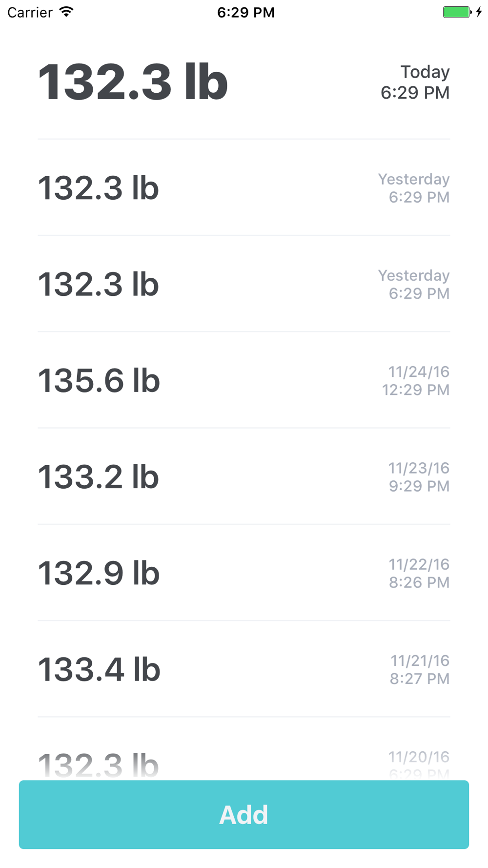This screenshot has height=868, width=488.
Task: Select today's large 132.3 lb entry
Action: pos(133,83)
